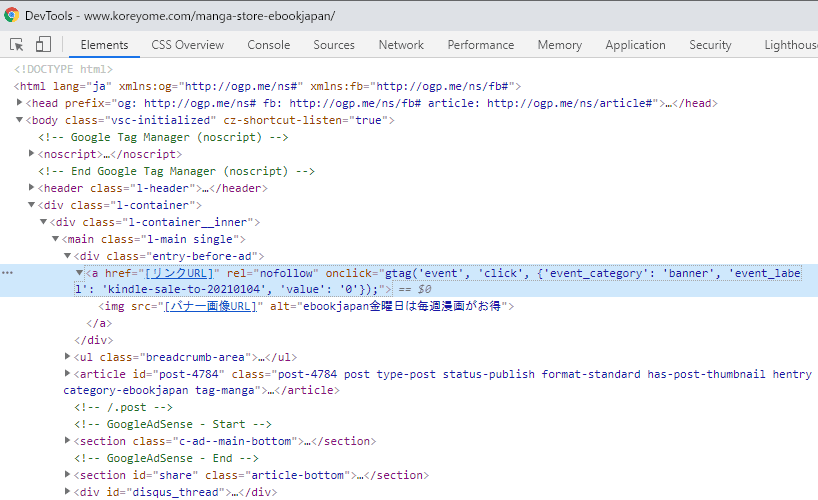The image size is (818, 500).
Task: Collapse the l-container__inner div
Action: tap(43, 221)
